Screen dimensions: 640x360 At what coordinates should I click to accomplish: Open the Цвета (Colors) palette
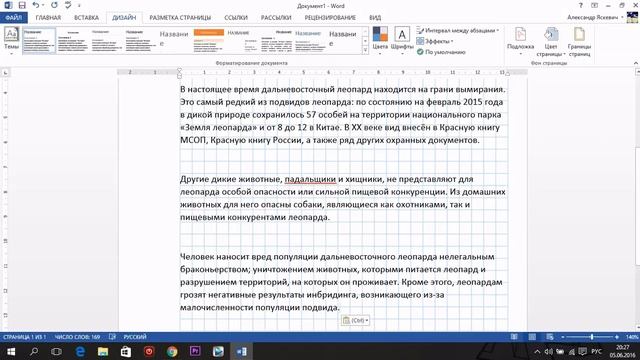pos(380,41)
